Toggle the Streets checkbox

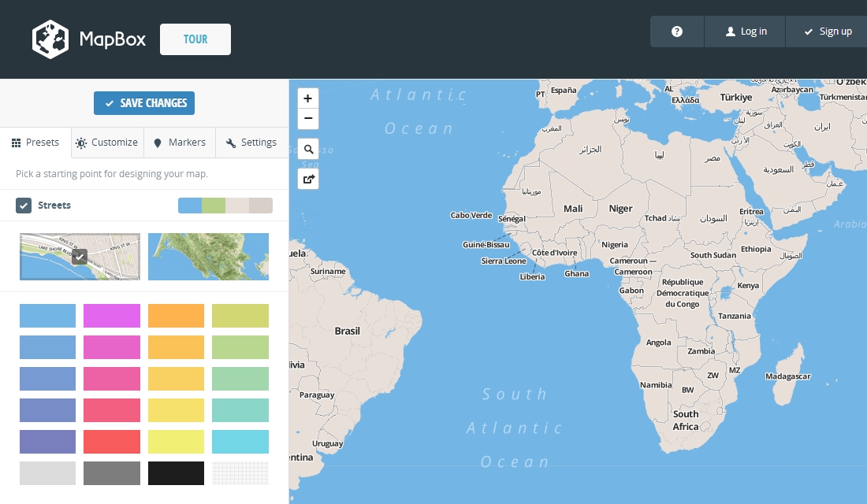24,206
